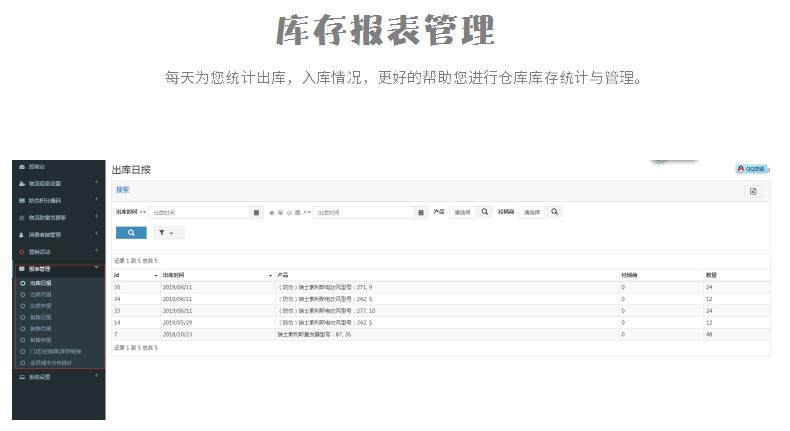Click the red circle icon beside 营销活动
The width and height of the screenshot is (790, 431).
(22, 252)
